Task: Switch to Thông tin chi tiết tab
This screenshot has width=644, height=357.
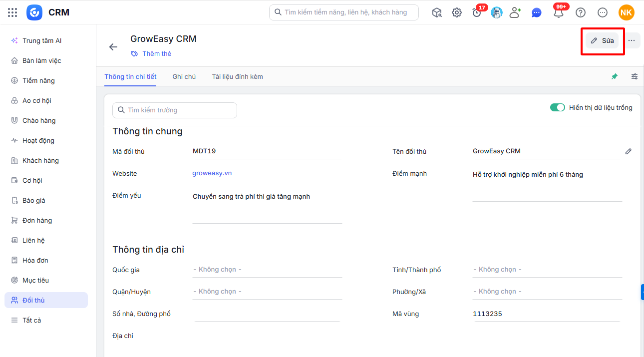Action: tap(130, 76)
